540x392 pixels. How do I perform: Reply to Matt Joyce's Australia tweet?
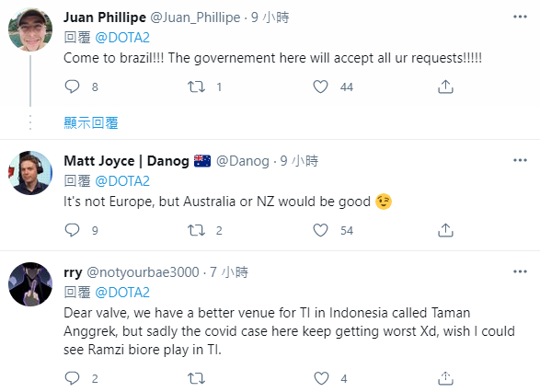pyautogui.click(x=72, y=230)
